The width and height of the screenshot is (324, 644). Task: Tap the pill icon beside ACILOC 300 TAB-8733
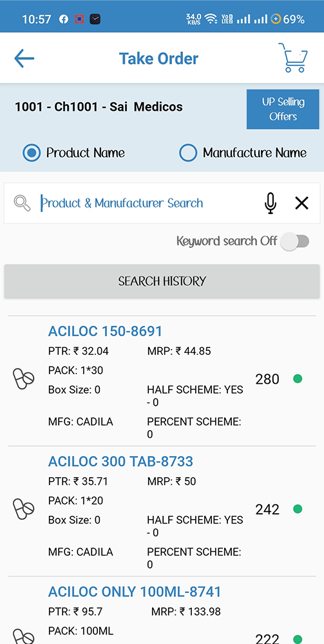point(23,509)
